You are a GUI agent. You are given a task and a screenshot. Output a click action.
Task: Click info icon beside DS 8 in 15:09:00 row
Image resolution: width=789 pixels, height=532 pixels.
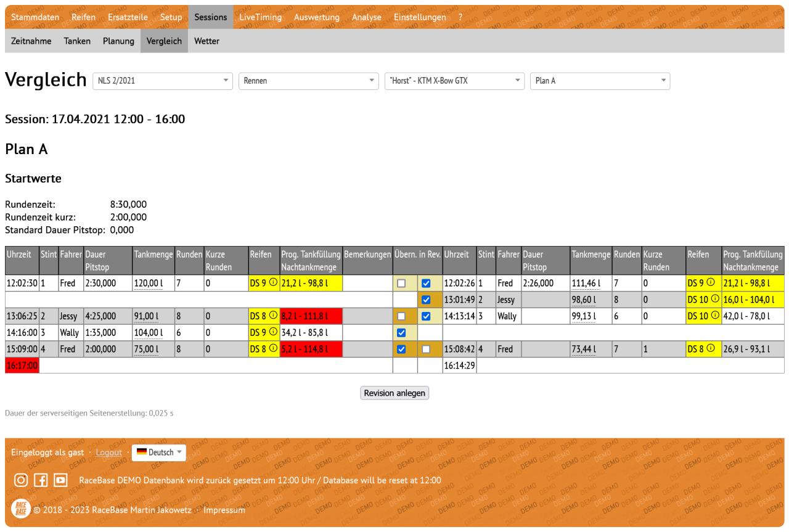[x=273, y=348]
